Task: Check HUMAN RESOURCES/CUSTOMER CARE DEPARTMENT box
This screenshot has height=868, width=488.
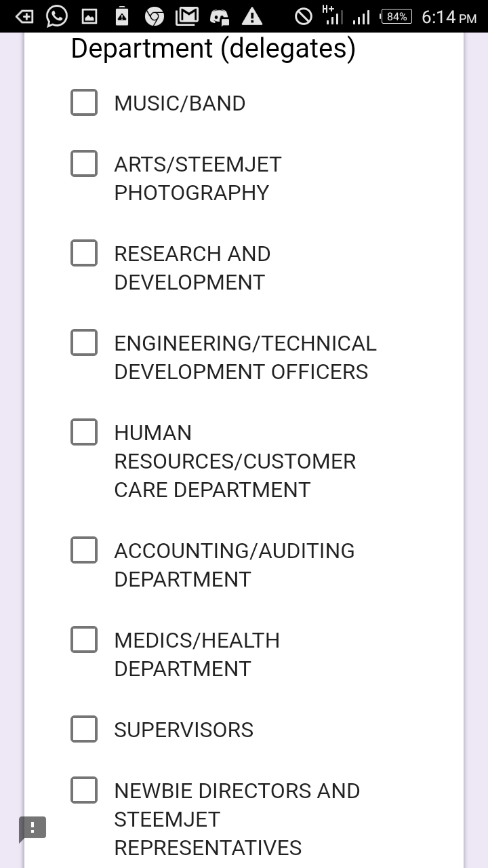Action: (x=84, y=432)
